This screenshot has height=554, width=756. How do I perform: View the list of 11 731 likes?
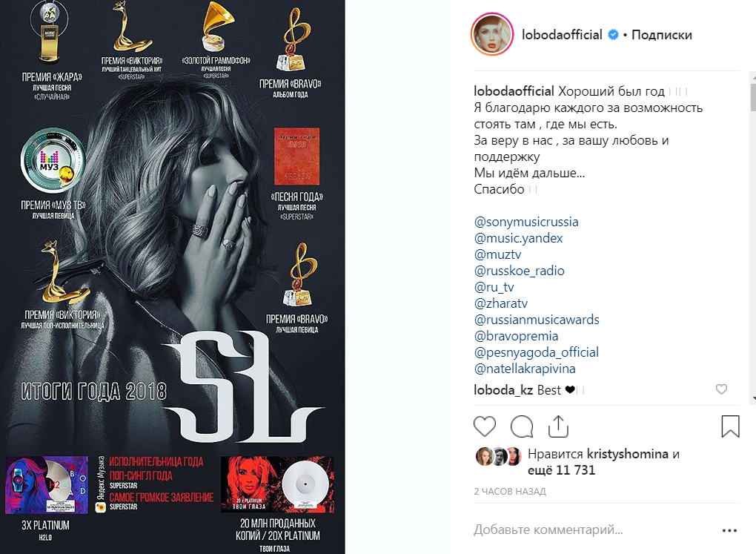pyautogui.click(x=562, y=469)
